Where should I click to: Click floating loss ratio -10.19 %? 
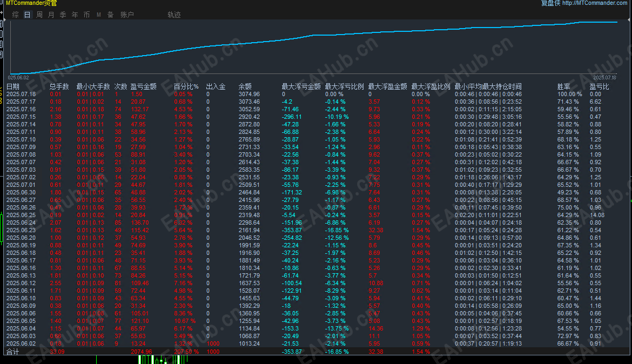(337, 117)
